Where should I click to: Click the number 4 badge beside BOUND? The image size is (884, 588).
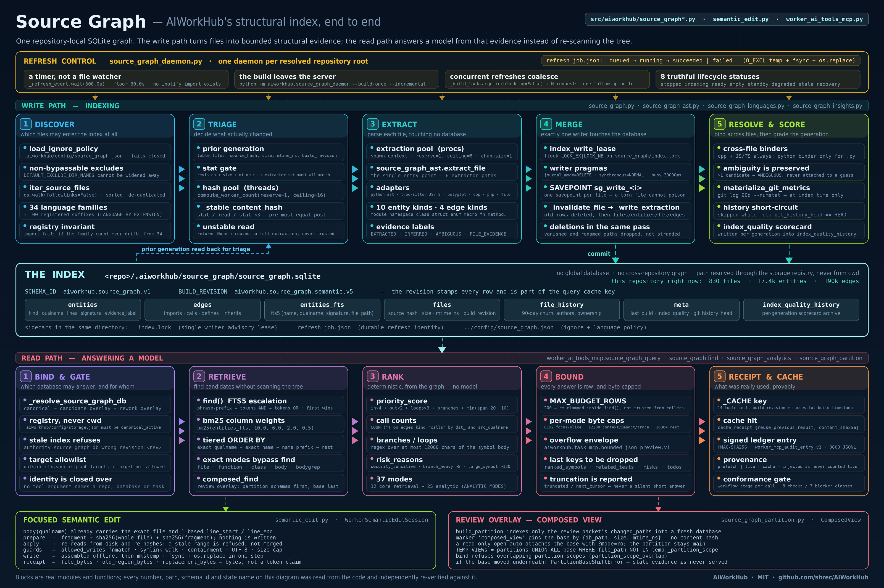click(x=546, y=377)
